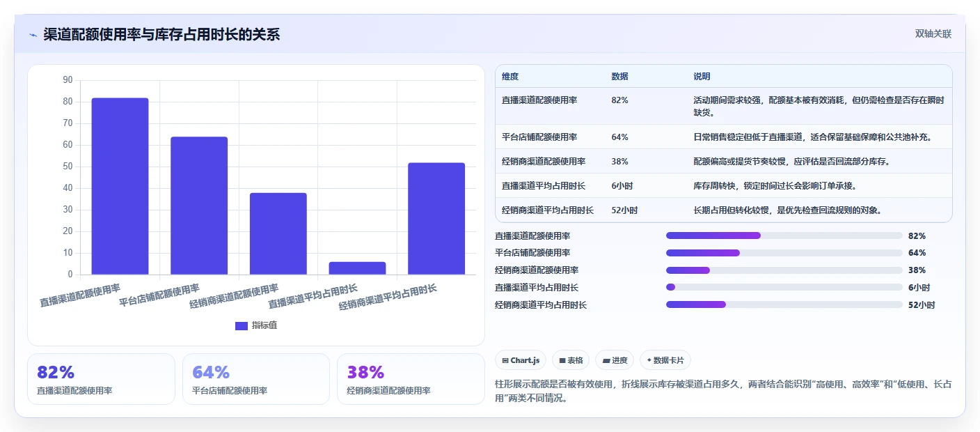Click the 38% value in the table

[619, 162]
